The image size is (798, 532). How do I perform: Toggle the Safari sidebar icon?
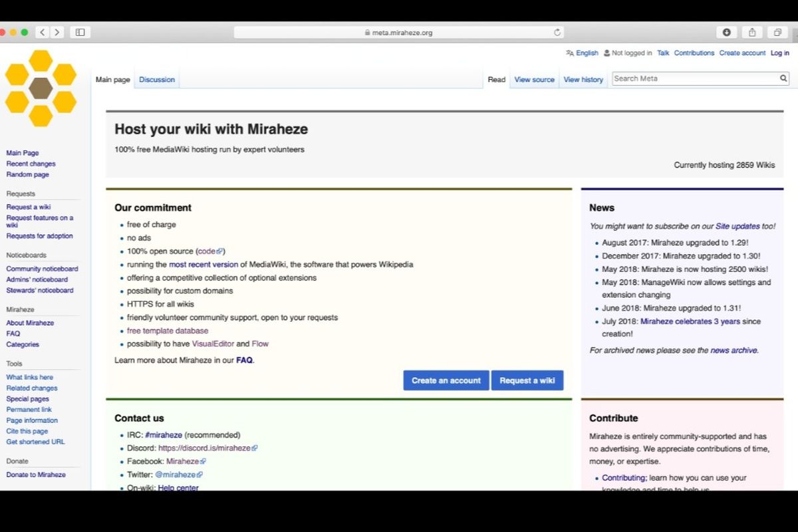[80, 32]
